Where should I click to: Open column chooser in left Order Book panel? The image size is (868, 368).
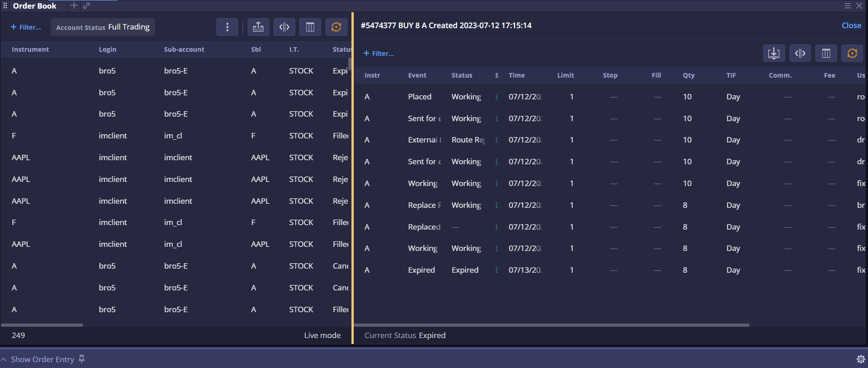[310, 27]
